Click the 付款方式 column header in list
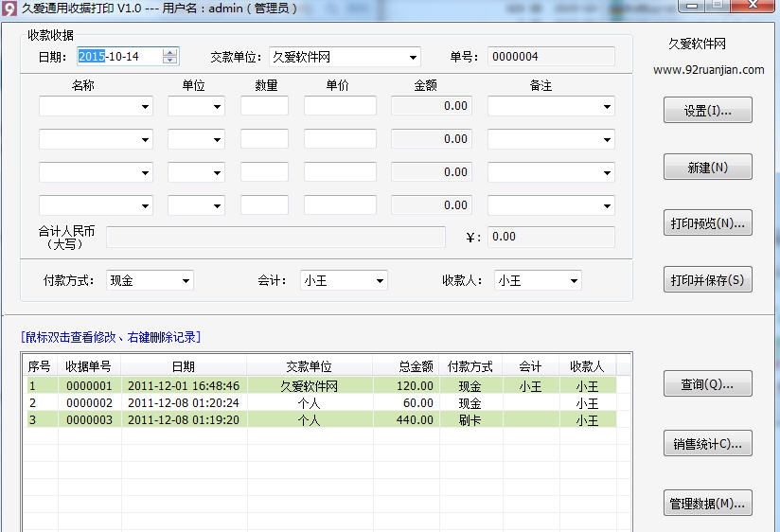 pyautogui.click(x=470, y=366)
